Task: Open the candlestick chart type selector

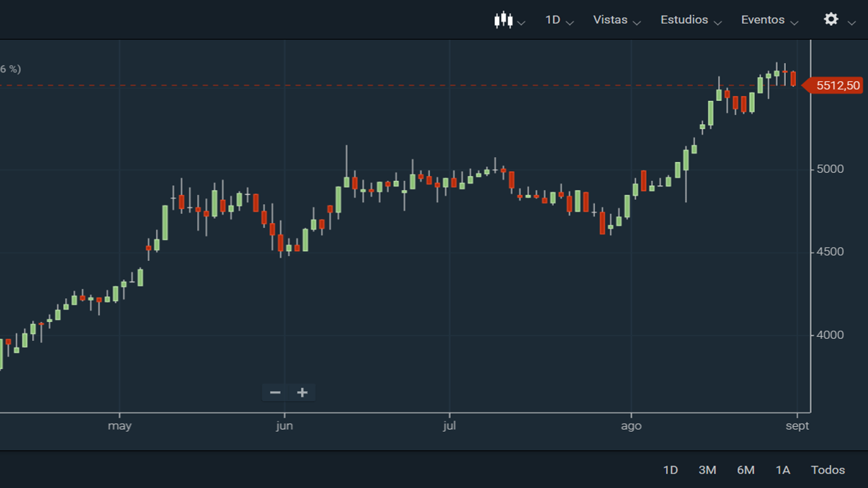Action: (x=502, y=20)
